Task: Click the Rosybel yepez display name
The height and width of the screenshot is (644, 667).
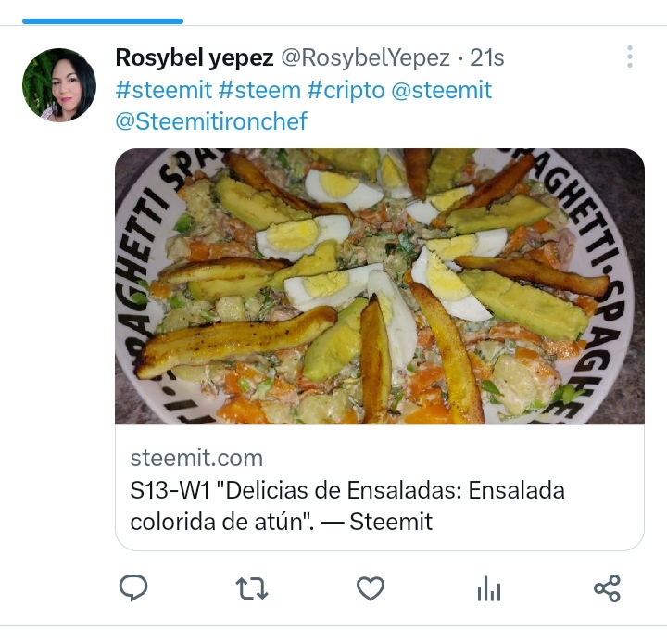Action: coord(195,57)
